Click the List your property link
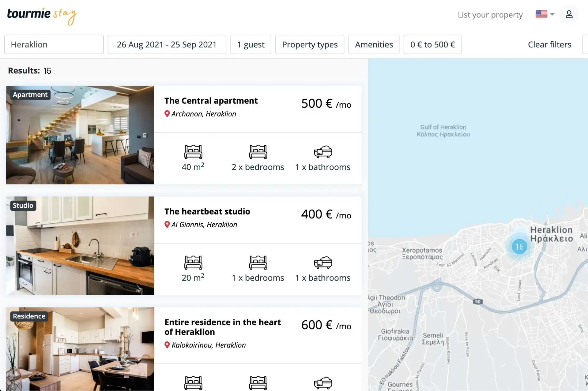 [x=490, y=14]
